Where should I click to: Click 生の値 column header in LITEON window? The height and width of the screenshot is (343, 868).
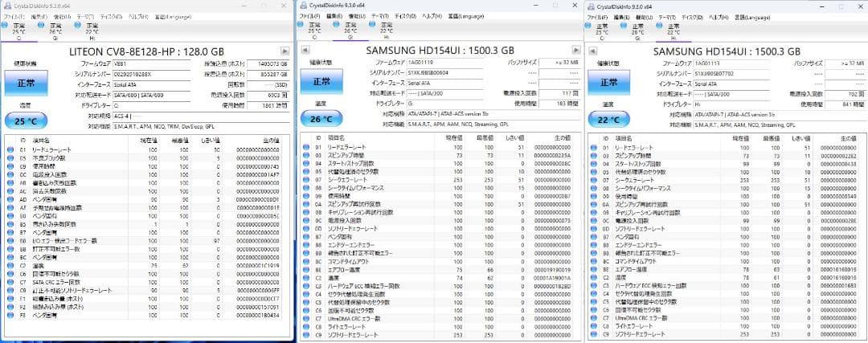269,140
